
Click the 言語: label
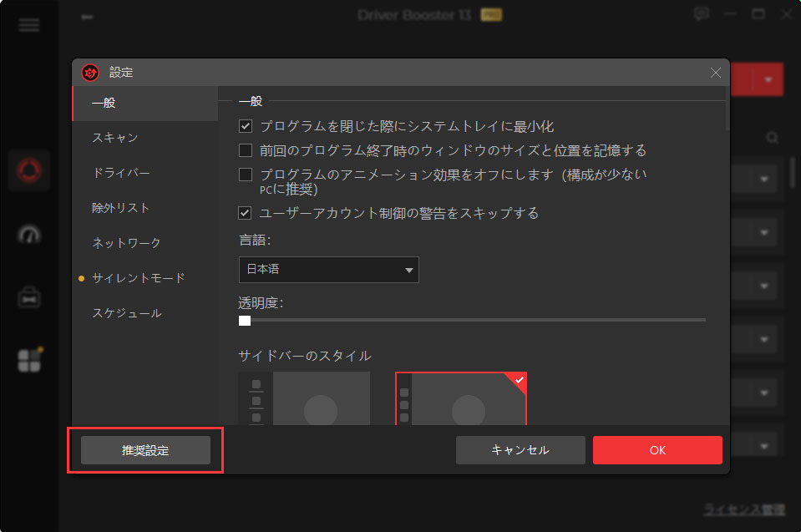(255, 240)
